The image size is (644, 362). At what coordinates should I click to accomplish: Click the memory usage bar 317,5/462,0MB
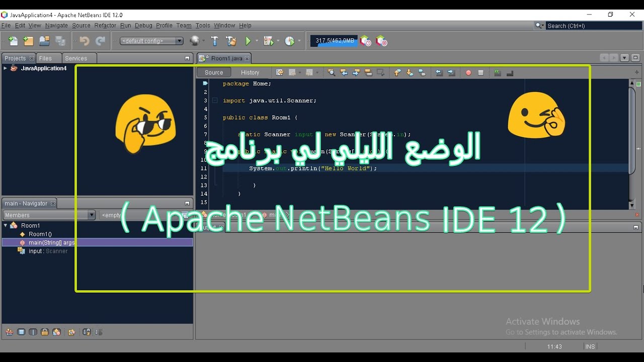tap(334, 41)
